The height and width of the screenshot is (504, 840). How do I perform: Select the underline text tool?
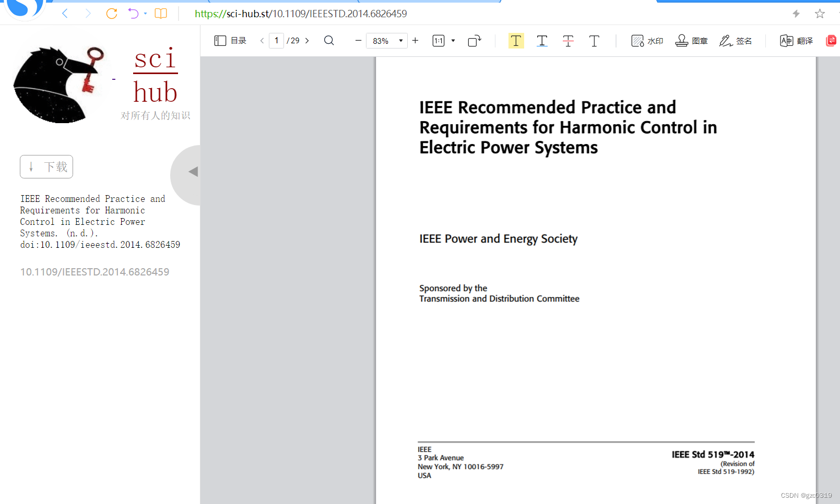(x=542, y=41)
